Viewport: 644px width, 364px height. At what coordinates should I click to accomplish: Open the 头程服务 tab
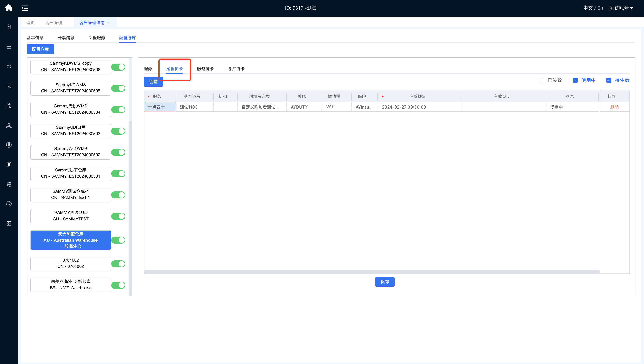(x=97, y=38)
